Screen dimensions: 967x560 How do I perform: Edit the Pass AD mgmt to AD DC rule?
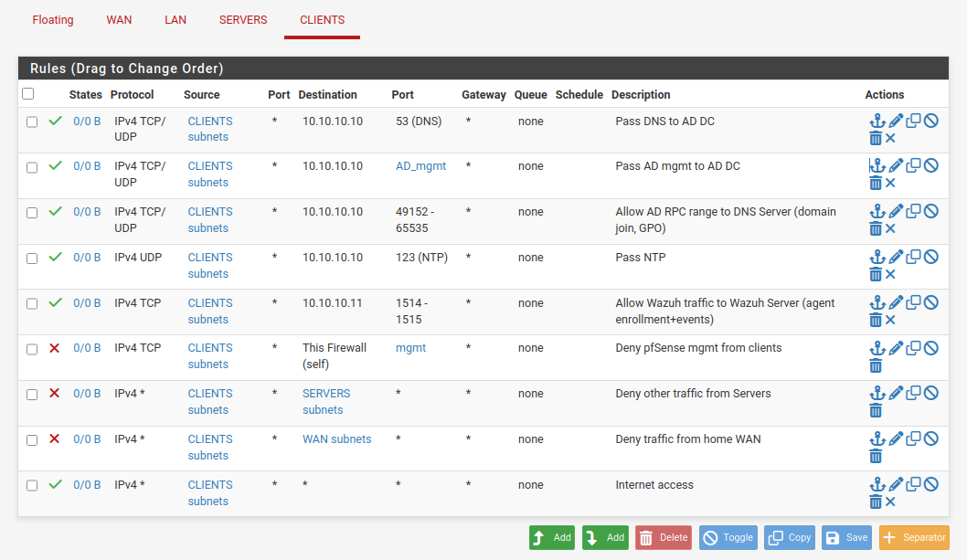(x=896, y=166)
